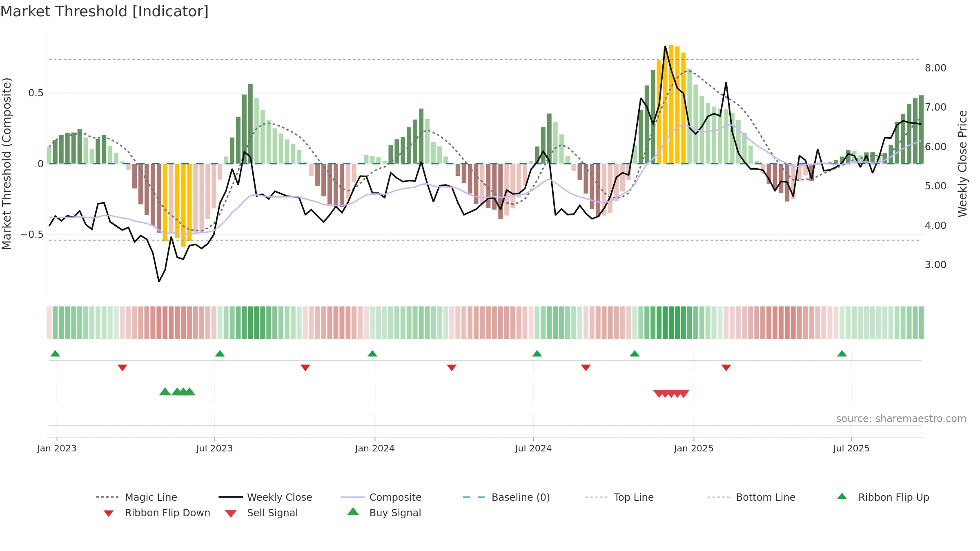This screenshot has width=980, height=551.
Task: Click the 8.00 weekly close price tick
Action: 935,68
